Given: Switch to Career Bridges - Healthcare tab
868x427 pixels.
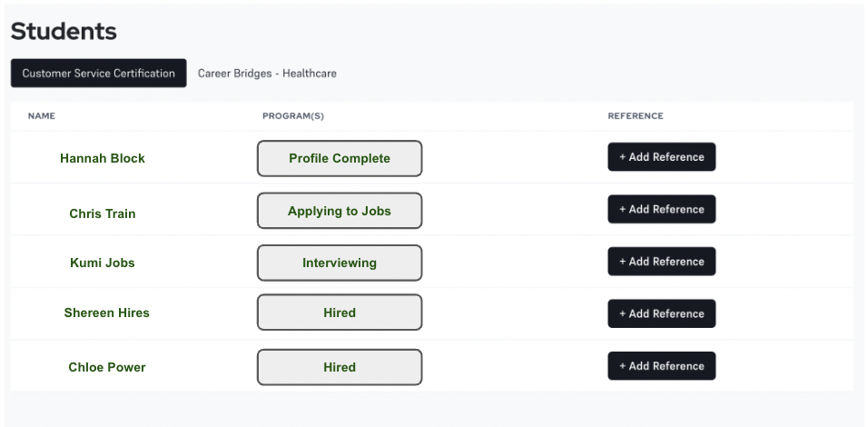Looking at the screenshot, I should tap(267, 74).
